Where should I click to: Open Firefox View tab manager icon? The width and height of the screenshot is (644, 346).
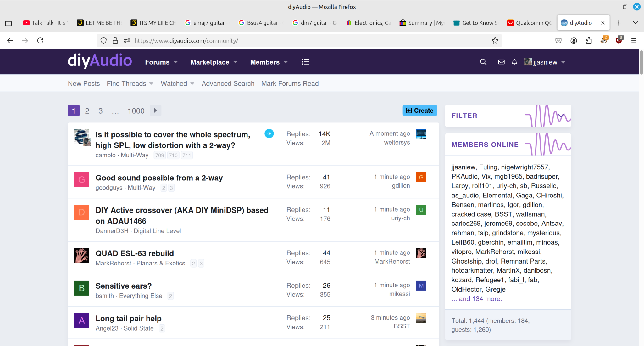coord(8,23)
